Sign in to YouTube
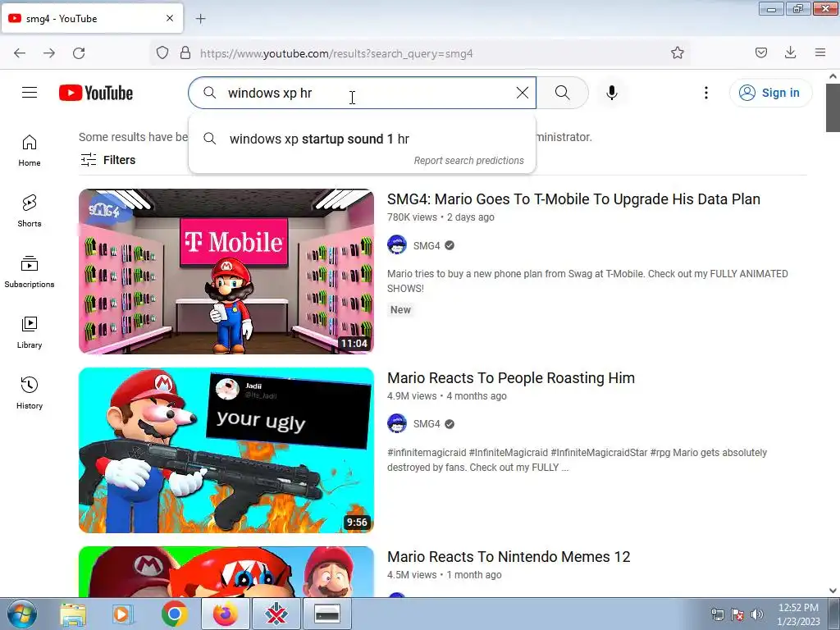The image size is (840, 630). (x=770, y=93)
